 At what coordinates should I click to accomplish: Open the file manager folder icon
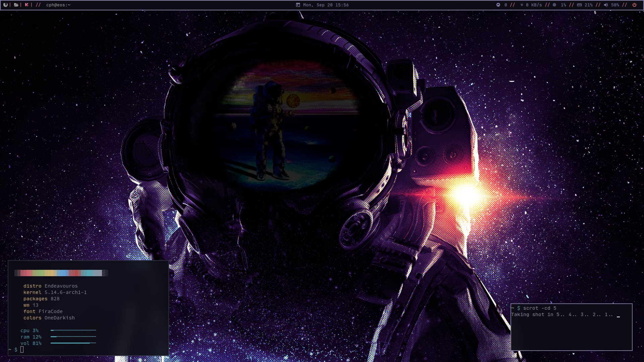click(16, 5)
